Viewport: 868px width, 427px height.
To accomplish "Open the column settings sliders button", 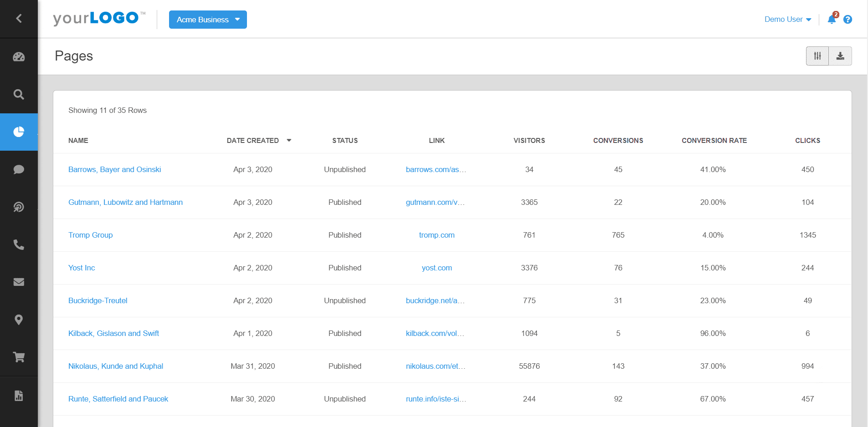I will [817, 56].
